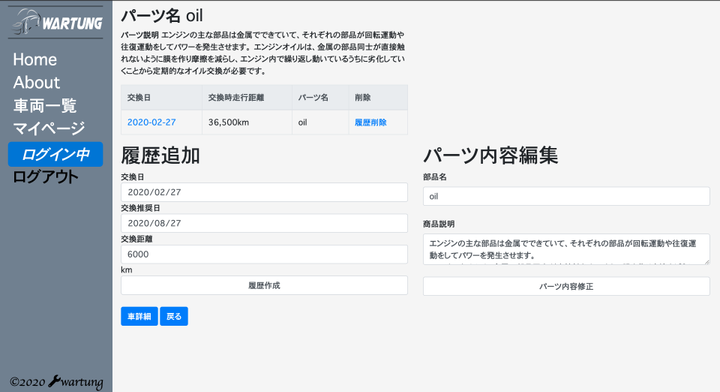Go back with 戻る button
720x392 pixels.
174,316
